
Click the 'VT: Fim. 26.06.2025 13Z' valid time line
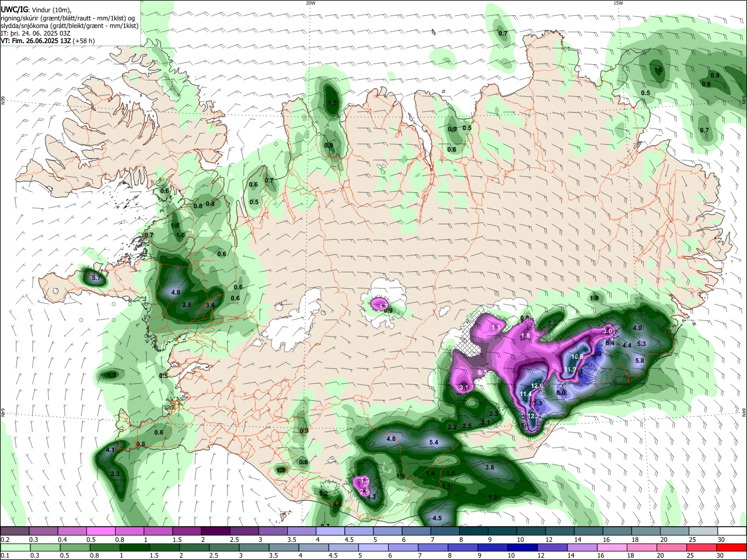[36, 41]
